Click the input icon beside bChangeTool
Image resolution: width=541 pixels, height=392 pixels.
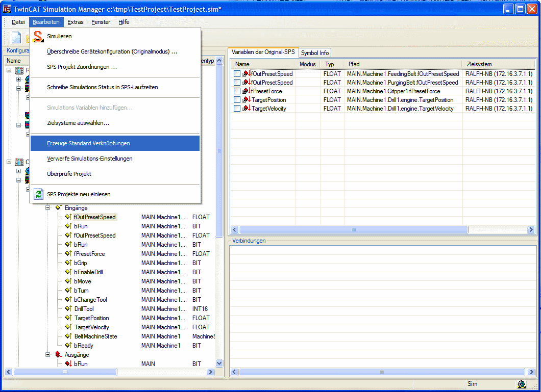pyautogui.click(x=68, y=300)
